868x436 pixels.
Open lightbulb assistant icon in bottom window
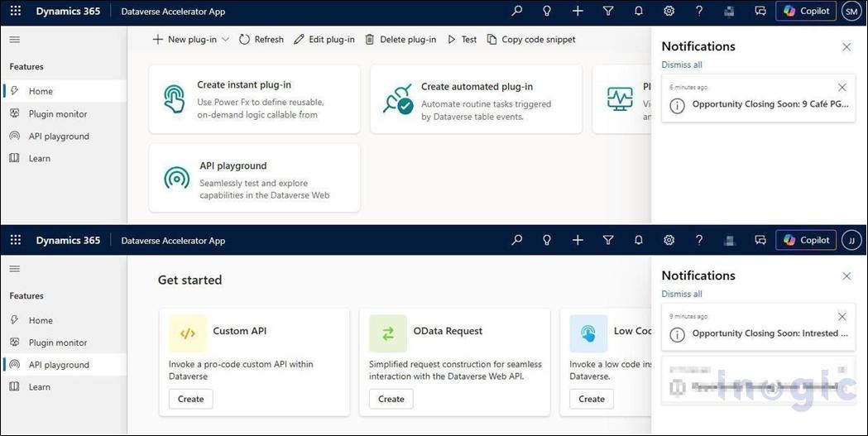pyautogui.click(x=547, y=240)
